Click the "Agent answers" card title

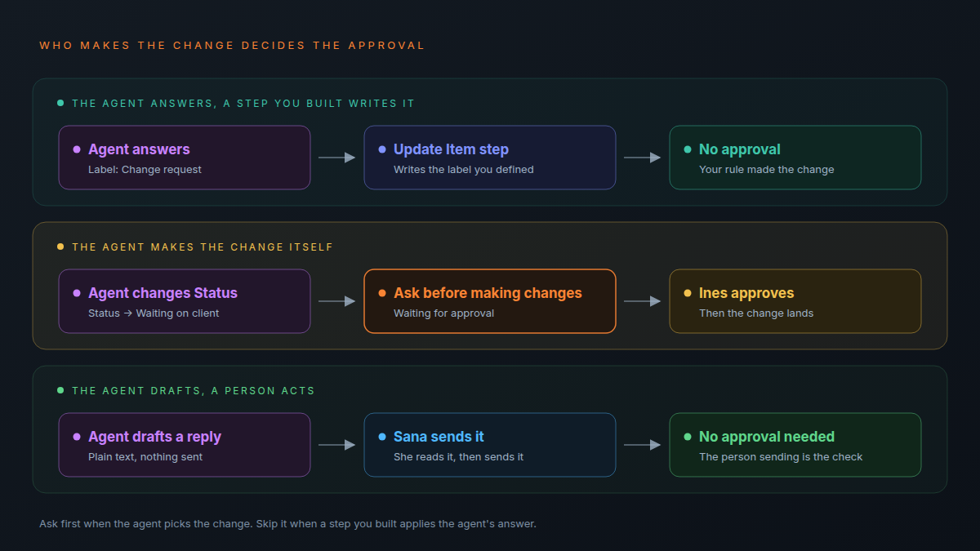(x=139, y=149)
